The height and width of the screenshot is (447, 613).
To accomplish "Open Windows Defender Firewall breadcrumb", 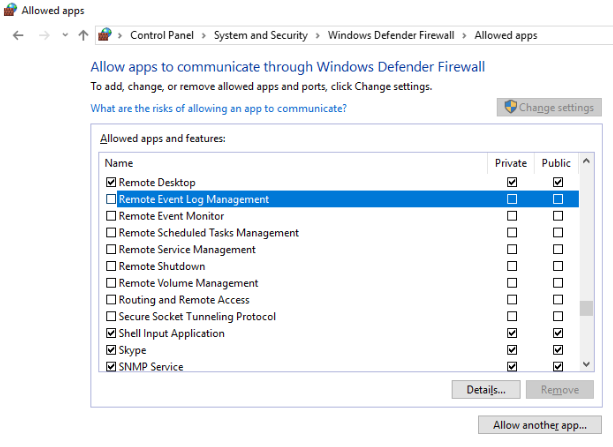I will click(x=391, y=35).
